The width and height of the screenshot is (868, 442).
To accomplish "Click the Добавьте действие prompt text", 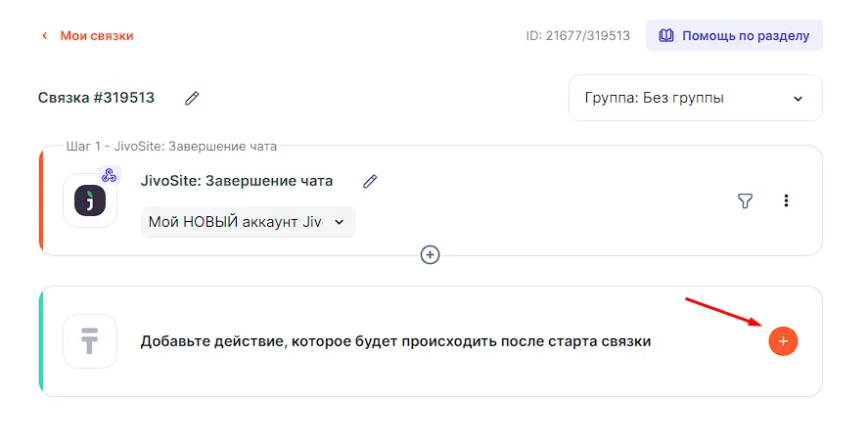I will click(395, 341).
